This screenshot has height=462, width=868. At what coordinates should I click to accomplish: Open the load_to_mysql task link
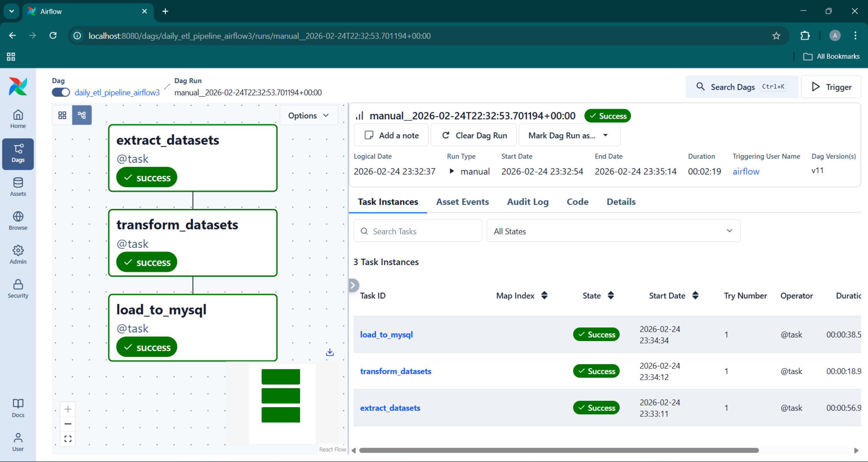click(x=386, y=335)
